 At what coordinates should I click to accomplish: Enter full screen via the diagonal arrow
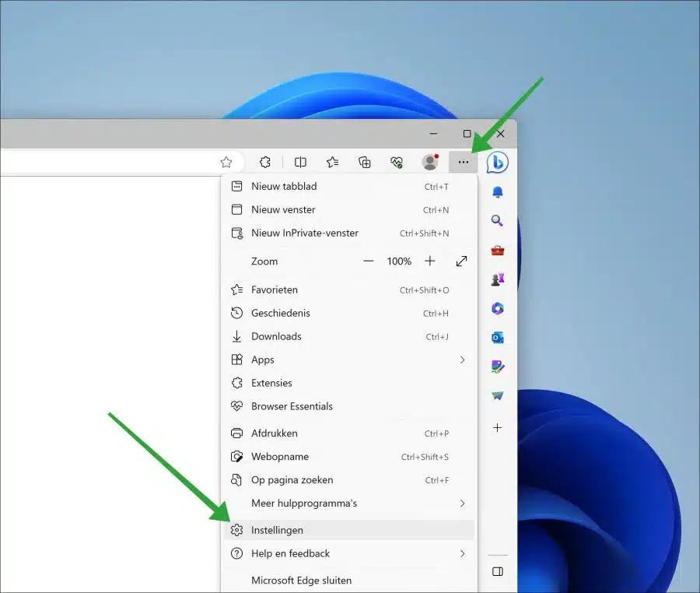coord(461,261)
